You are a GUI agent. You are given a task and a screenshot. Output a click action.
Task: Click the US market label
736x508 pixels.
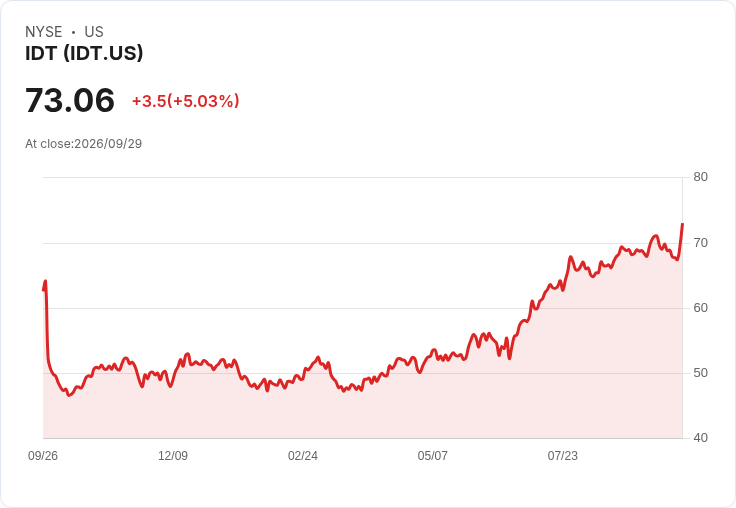tap(94, 32)
